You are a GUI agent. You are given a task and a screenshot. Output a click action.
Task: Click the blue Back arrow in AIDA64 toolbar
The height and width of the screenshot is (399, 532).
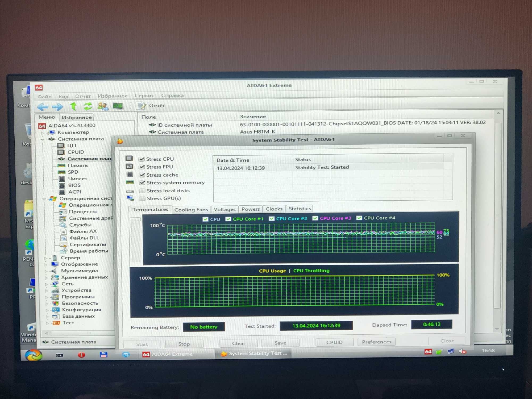(43, 107)
